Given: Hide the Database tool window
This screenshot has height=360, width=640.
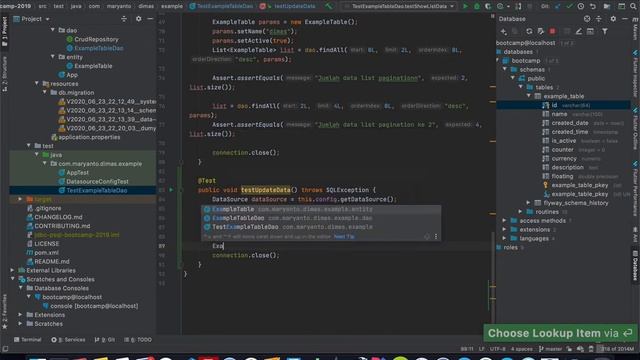Looking at the screenshot, I should [625, 19].
